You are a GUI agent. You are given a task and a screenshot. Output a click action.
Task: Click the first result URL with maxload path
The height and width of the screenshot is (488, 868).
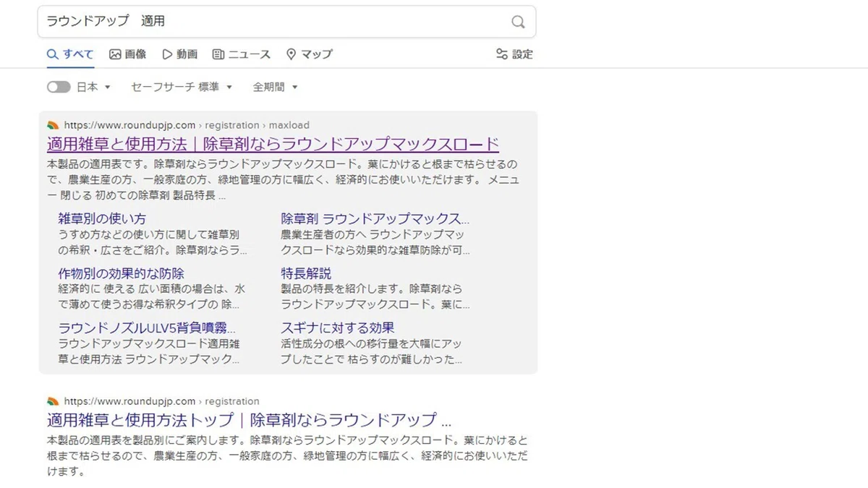187,125
